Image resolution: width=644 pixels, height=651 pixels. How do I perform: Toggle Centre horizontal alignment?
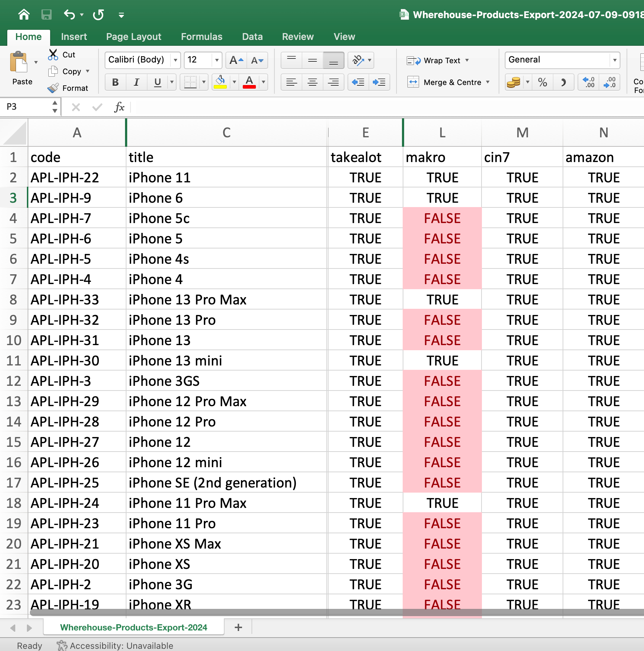[313, 82]
